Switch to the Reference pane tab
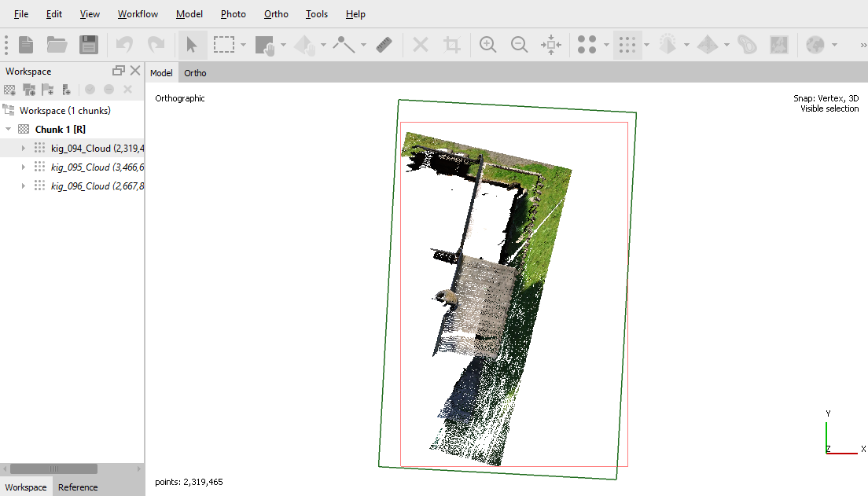Viewport: 868px width, 496px height. click(x=78, y=487)
